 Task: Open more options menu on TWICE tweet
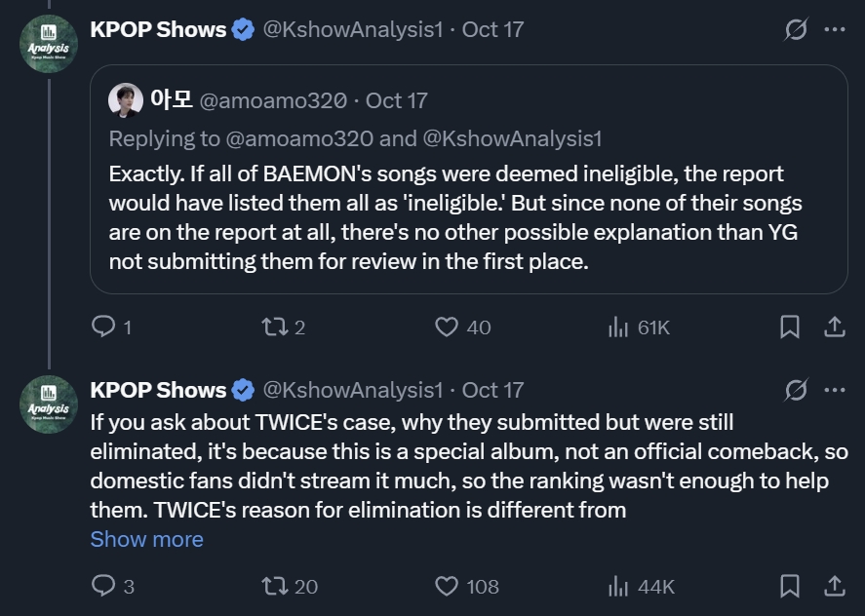tap(834, 390)
